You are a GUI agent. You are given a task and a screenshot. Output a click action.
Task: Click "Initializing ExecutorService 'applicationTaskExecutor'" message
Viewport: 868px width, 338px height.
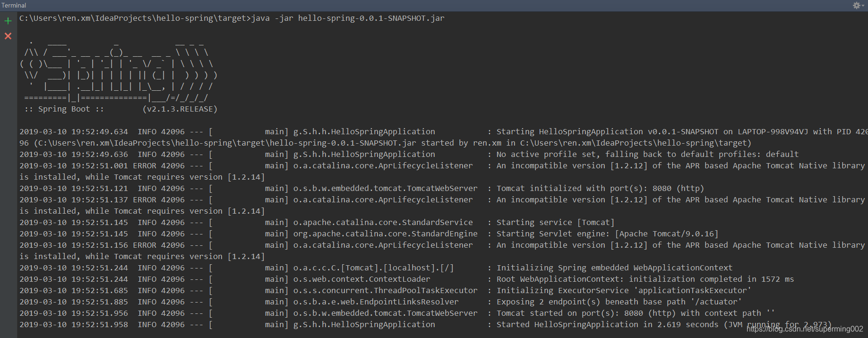tap(624, 291)
